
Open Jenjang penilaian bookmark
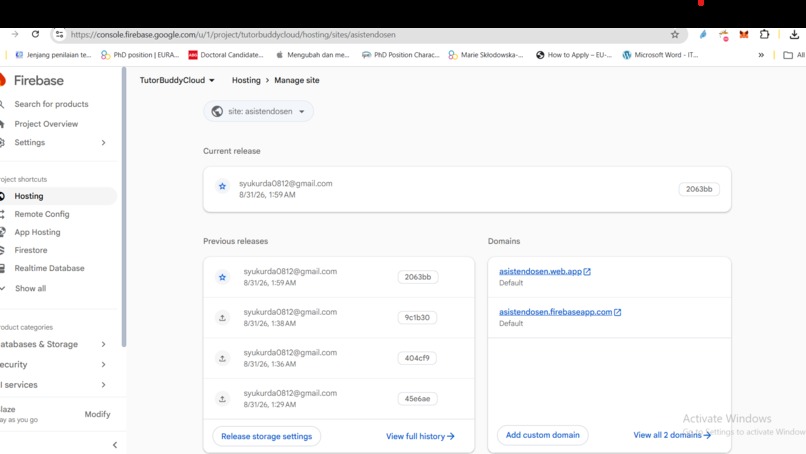(53, 55)
